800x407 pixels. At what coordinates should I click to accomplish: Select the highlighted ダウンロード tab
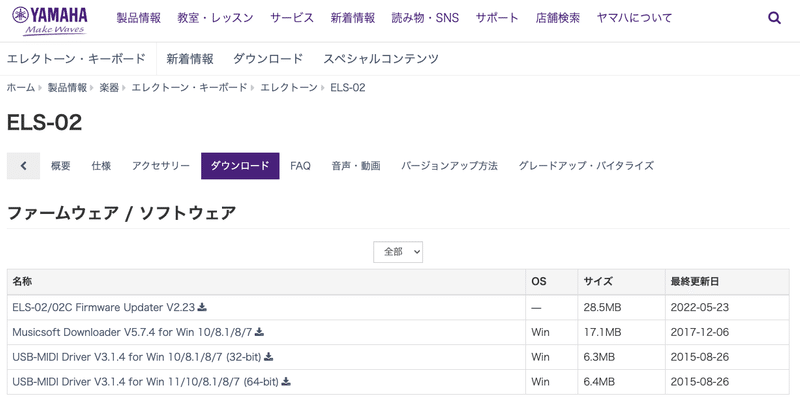[x=240, y=166]
